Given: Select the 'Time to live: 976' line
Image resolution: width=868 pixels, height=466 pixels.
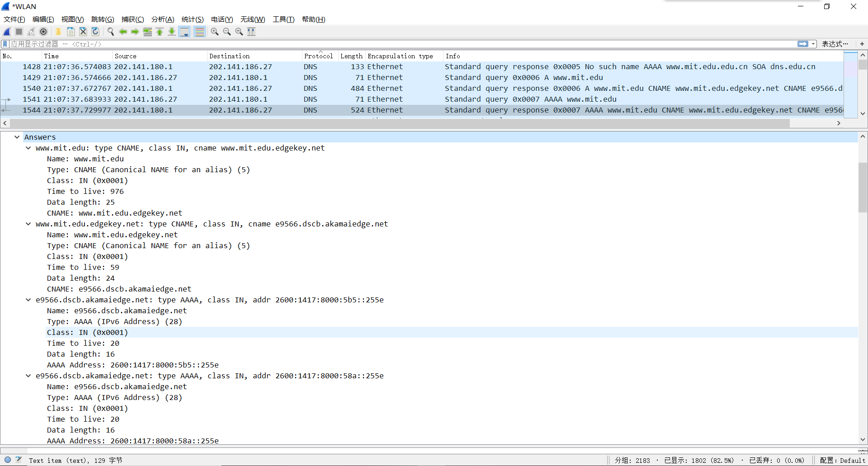Looking at the screenshot, I should [85, 191].
